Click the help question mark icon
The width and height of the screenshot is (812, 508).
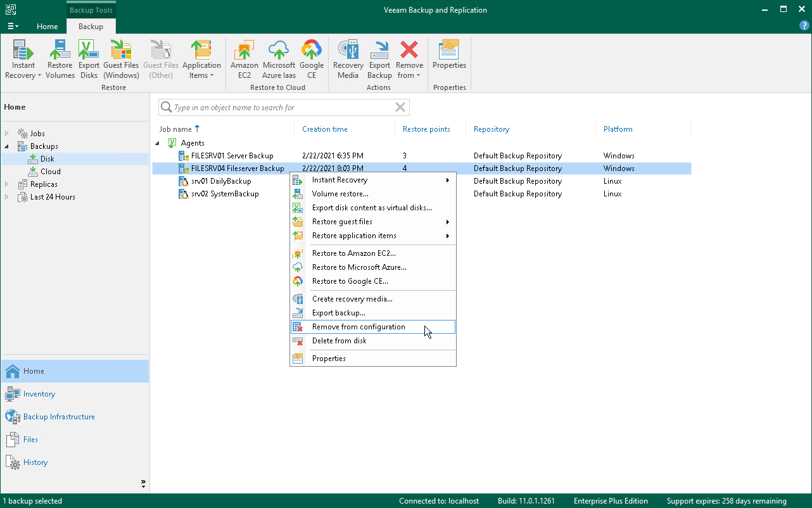click(x=804, y=26)
